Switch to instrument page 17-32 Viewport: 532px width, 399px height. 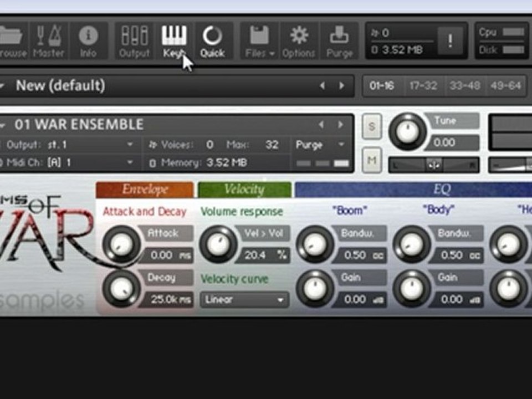click(x=423, y=85)
